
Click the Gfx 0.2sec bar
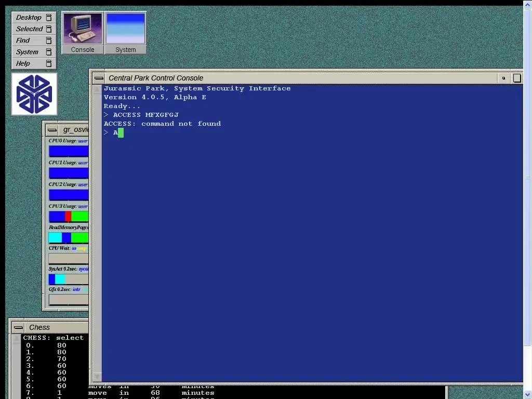click(69, 300)
